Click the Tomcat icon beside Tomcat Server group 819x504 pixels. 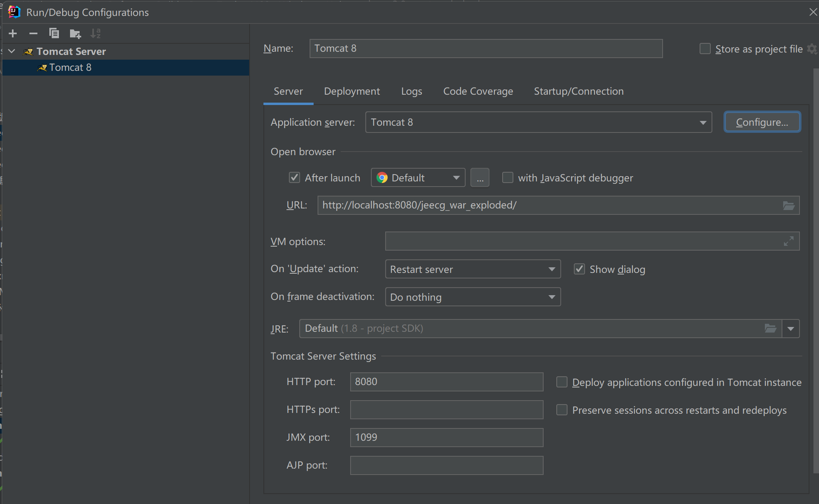(28, 51)
